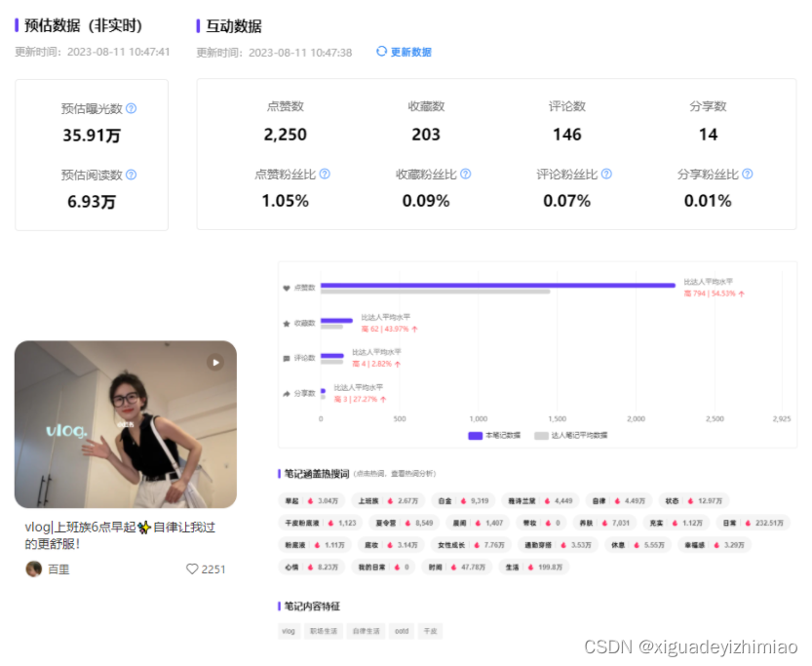Click the hot word tag 幸福感
812x666 pixels.
(715, 545)
